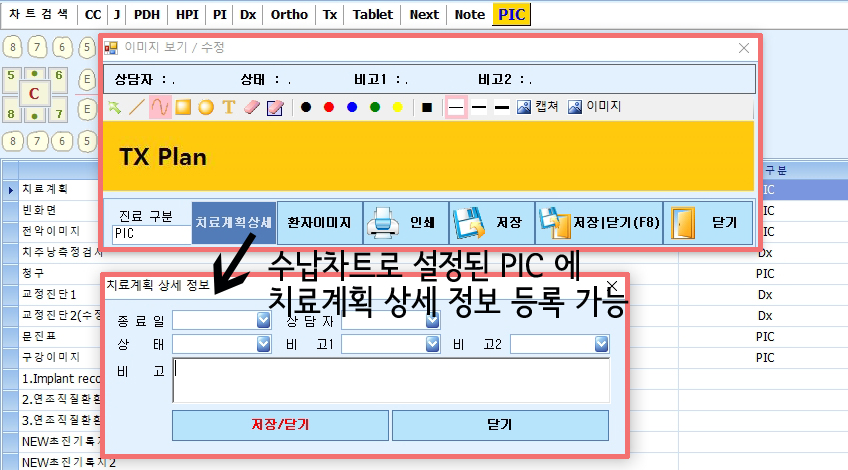The width and height of the screenshot is (848, 470).
Task: Click the 저장|닫기(F8) save-and-close icon
Action: coord(554,223)
